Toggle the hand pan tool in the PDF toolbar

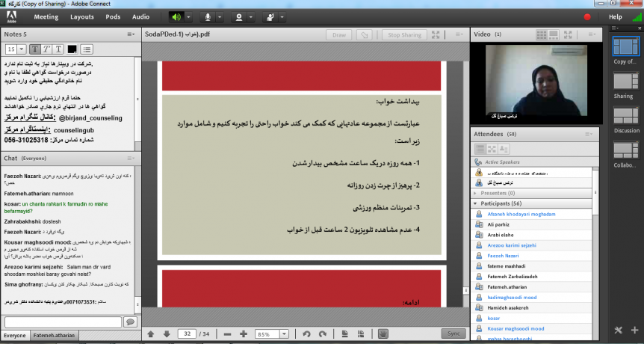(x=383, y=334)
